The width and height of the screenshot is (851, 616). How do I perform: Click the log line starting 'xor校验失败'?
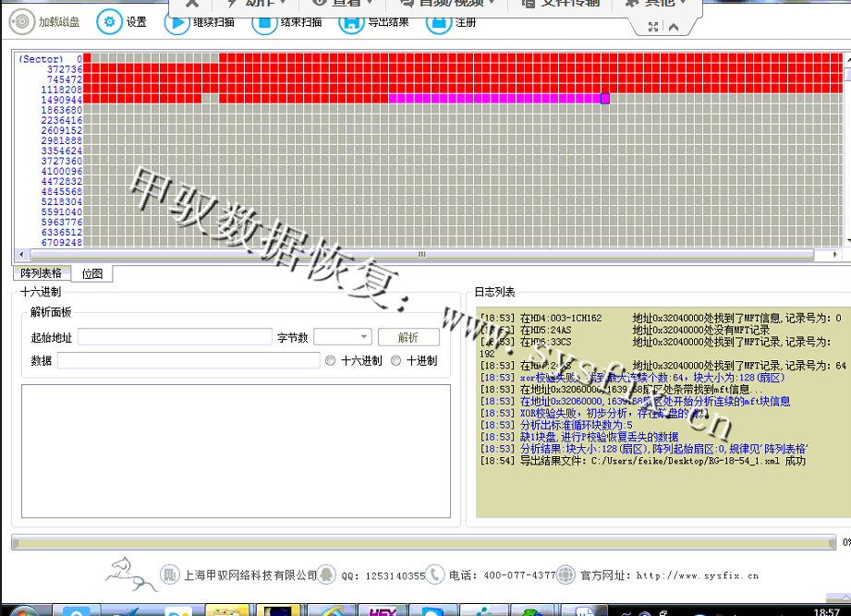pyautogui.click(x=632, y=378)
